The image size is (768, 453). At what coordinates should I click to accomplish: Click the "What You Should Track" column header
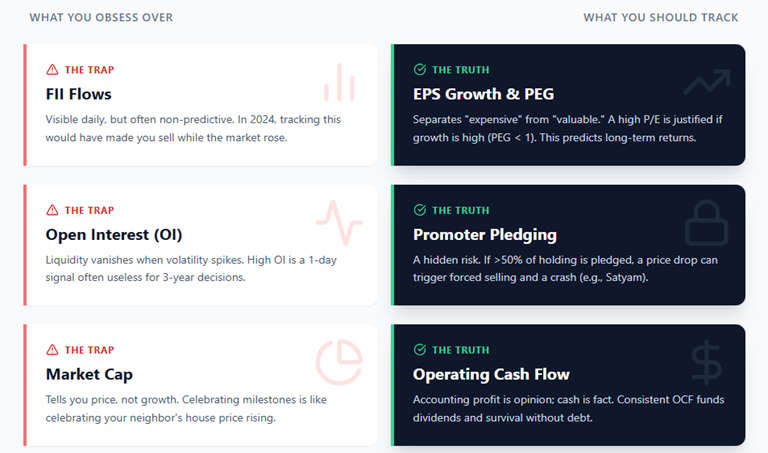(661, 17)
